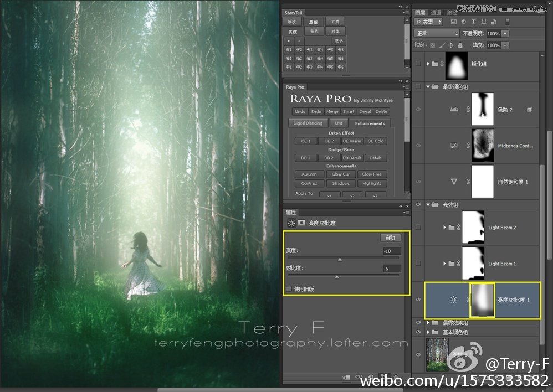The height and width of the screenshot is (392, 553).
Task: Click lock all padlock icon
Action: [x=460, y=45]
